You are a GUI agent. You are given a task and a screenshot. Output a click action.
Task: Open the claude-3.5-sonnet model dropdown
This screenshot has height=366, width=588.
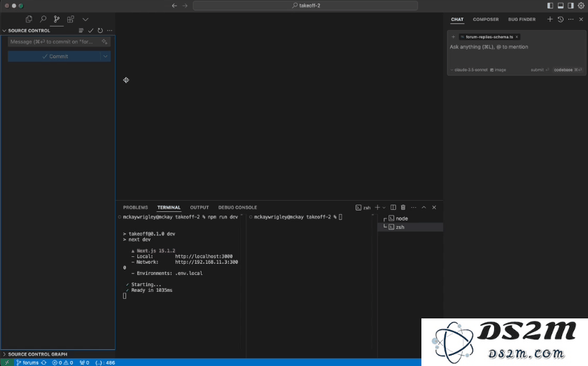click(x=469, y=70)
